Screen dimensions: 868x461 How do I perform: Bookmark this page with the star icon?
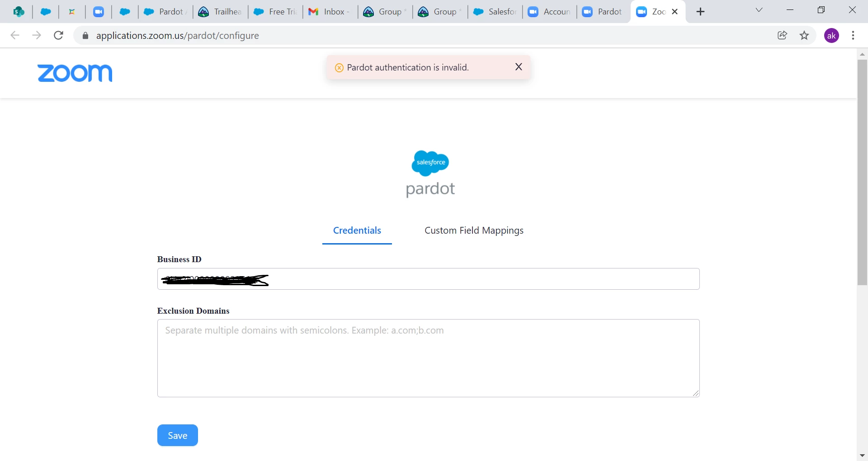[804, 35]
